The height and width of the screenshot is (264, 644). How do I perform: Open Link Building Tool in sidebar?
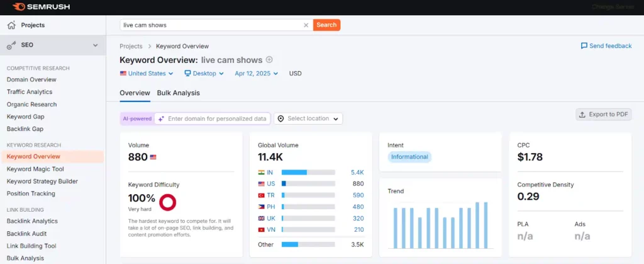(x=31, y=246)
